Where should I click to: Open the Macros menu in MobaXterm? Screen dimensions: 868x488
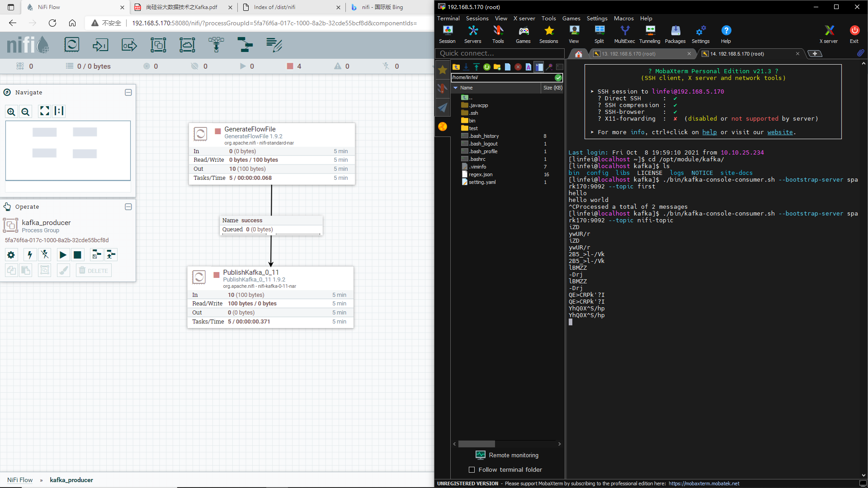[x=624, y=19]
